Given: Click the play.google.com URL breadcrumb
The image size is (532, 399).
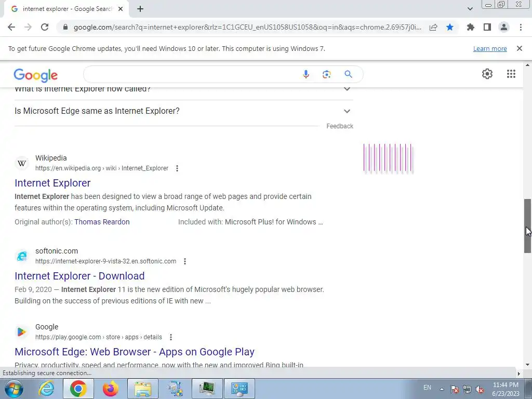Looking at the screenshot, I should [98, 337].
